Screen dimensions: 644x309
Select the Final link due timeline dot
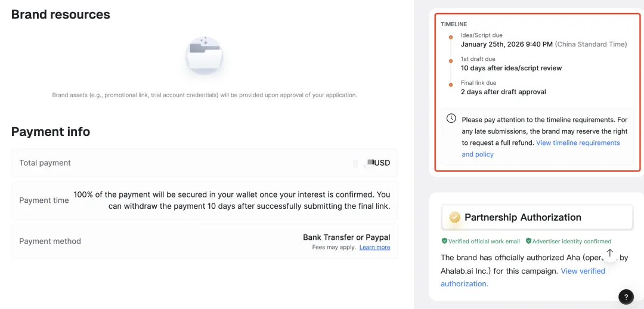(451, 85)
